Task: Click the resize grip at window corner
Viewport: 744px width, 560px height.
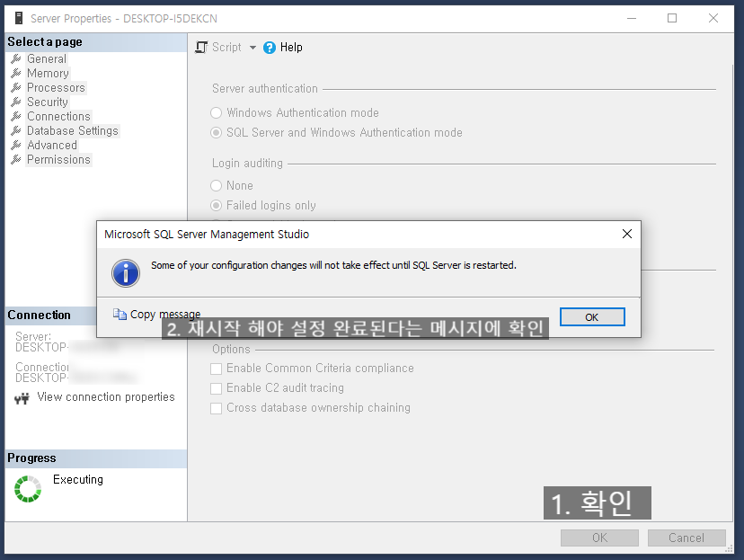Action: click(x=729, y=548)
